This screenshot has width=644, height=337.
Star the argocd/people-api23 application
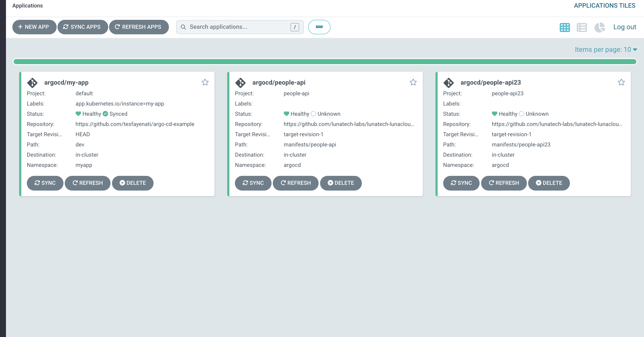click(x=621, y=82)
